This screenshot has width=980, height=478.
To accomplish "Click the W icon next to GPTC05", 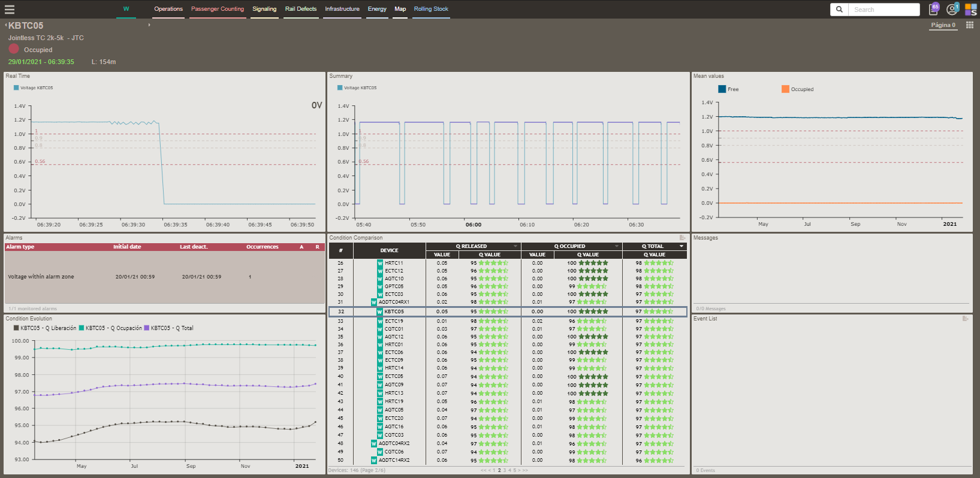I will pos(380,286).
